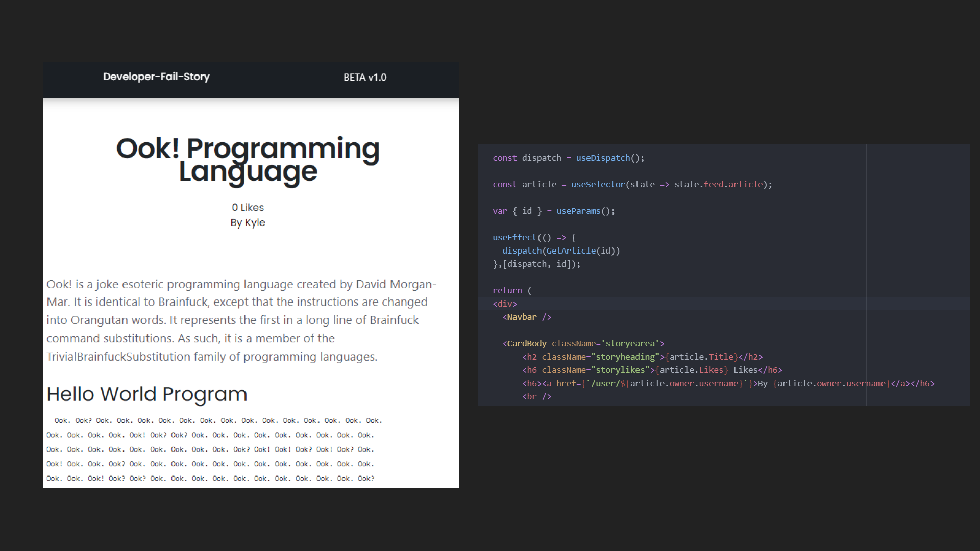This screenshot has height=551, width=980.
Task: Click the code line 'var { id } = useParams();'
Action: (x=554, y=211)
